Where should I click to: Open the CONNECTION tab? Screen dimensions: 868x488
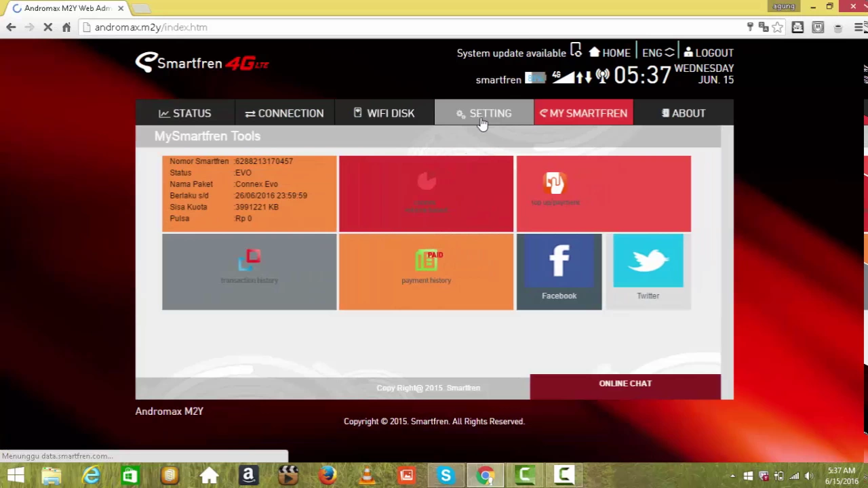(x=285, y=113)
